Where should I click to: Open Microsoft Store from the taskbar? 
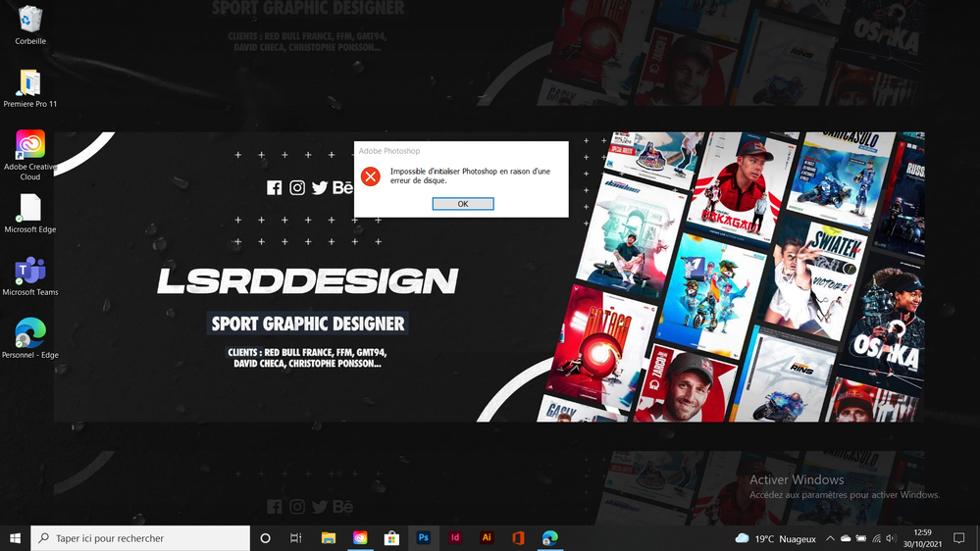click(x=391, y=538)
